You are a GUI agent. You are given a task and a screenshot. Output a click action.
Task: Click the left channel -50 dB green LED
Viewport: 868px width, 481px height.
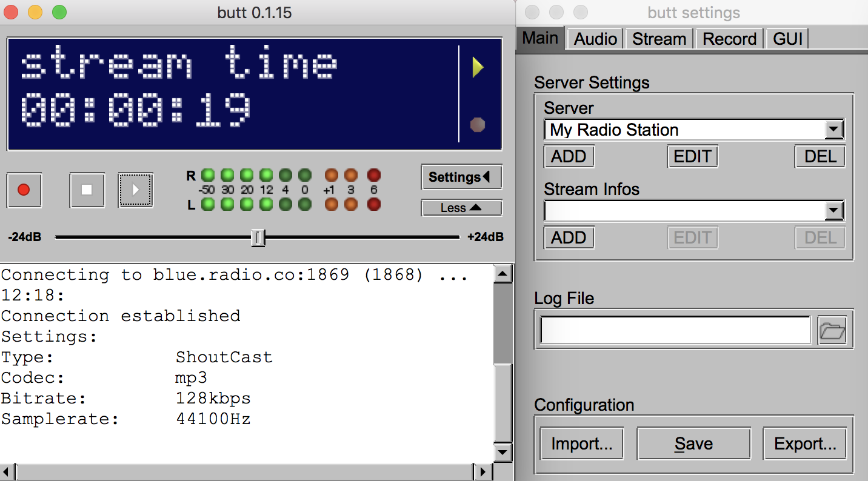208,204
